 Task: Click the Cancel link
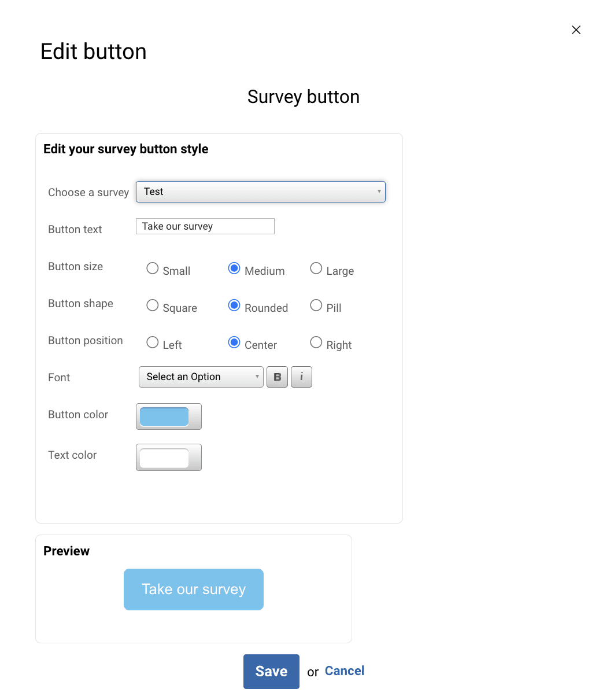[x=345, y=671]
